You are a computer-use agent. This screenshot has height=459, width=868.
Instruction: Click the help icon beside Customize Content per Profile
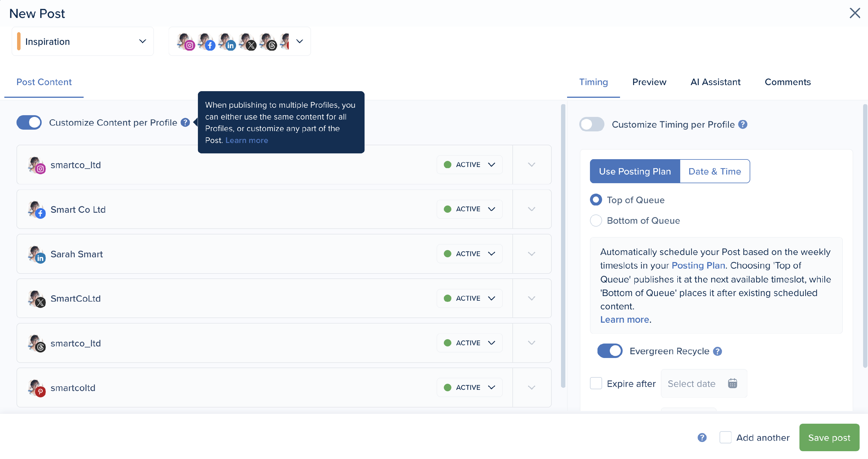point(185,122)
